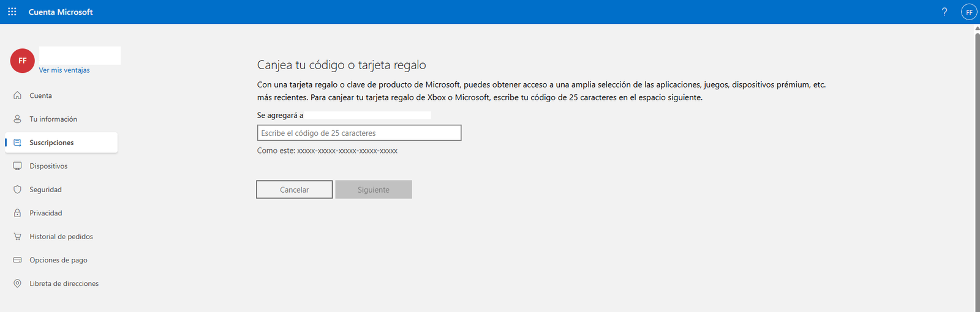Click the Cuenta Microsoft header title
This screenshot has height=312, width=980.
coord(61,12)
